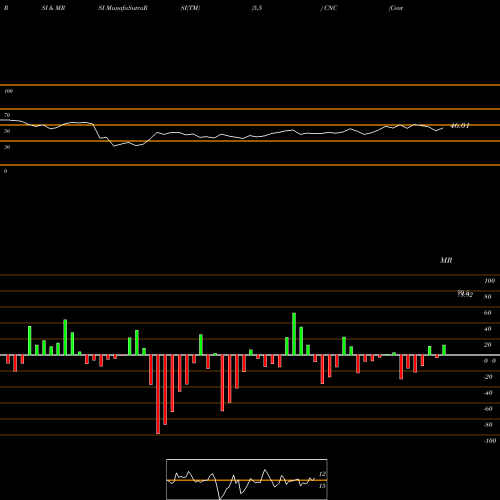Click the longest red MR bar near -100
The width and height of the screenshot is (500, 500).
coord(158,394)
